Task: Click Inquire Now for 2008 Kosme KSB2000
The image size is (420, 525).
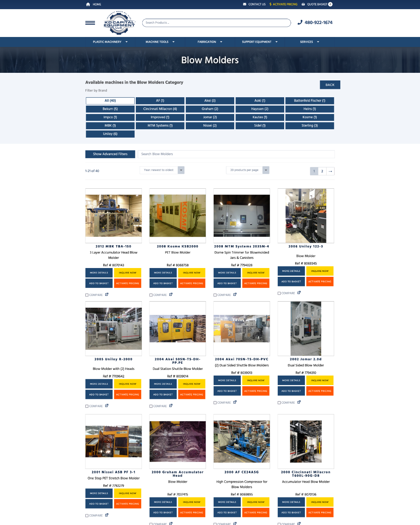Action: click(191, 273)
